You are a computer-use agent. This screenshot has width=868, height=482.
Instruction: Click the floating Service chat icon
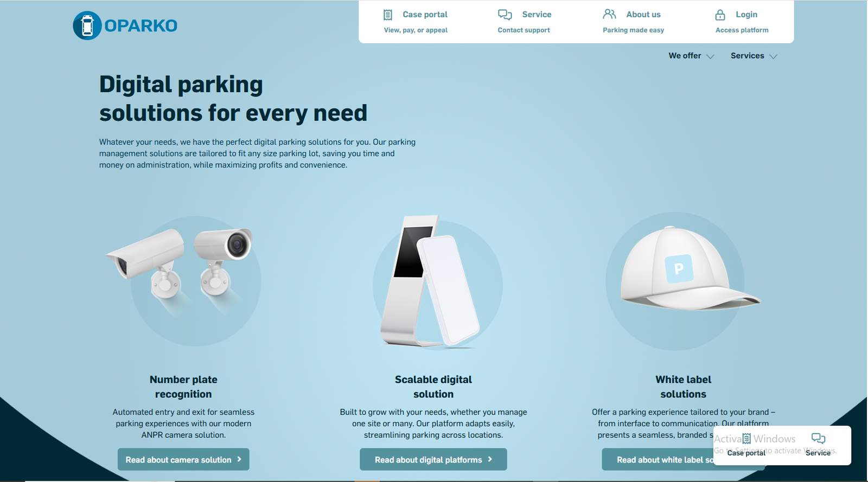point(818,438)
